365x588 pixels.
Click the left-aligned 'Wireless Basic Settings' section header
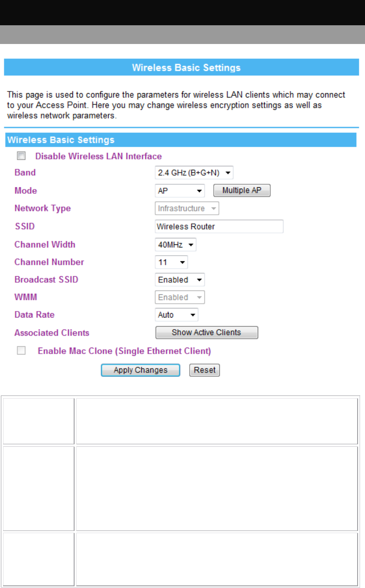pos(61,140)
